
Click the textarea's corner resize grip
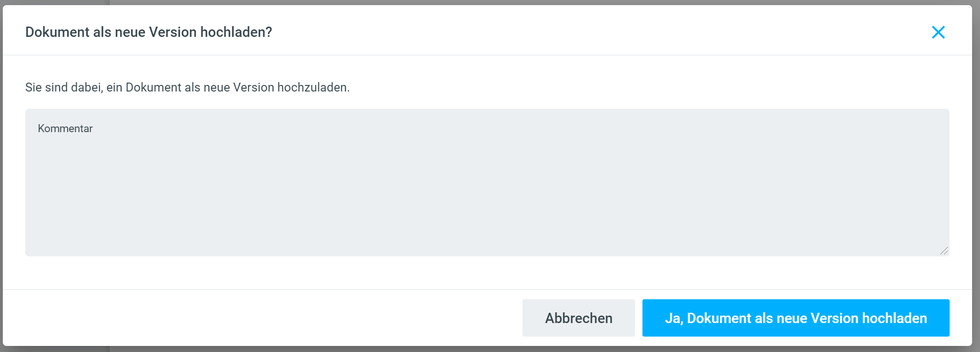pos(944,251)
